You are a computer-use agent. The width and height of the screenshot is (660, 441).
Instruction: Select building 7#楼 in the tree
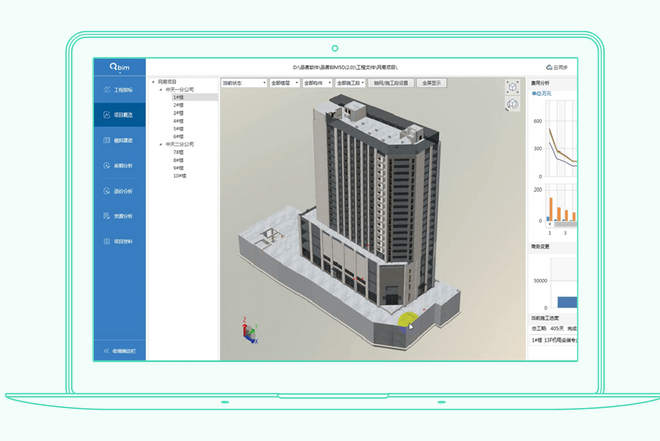[178, 152]
